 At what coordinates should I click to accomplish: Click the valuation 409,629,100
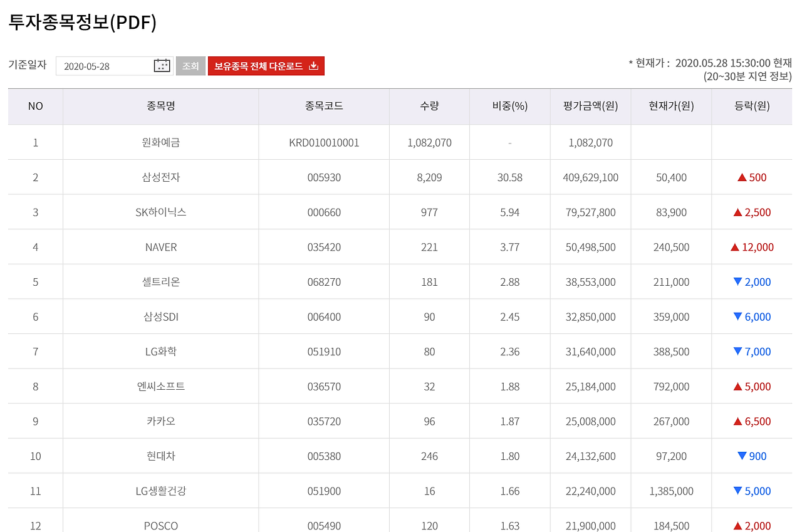[591, 178]
